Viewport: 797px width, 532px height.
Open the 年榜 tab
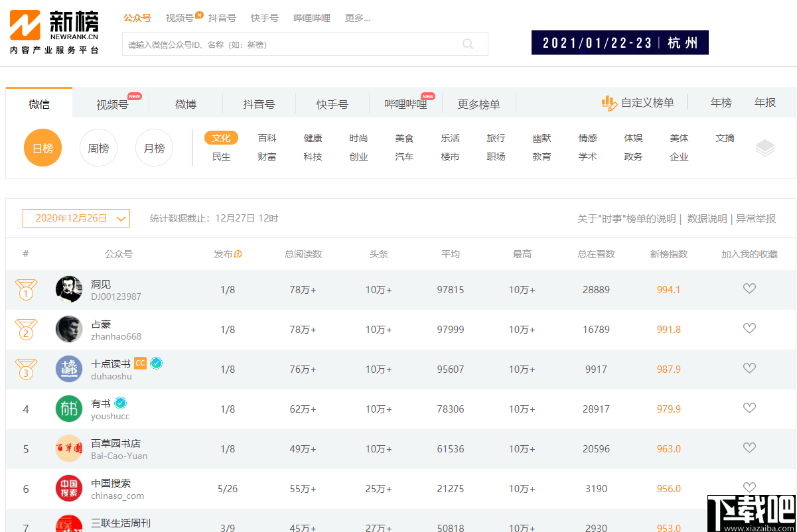(721, 103)
